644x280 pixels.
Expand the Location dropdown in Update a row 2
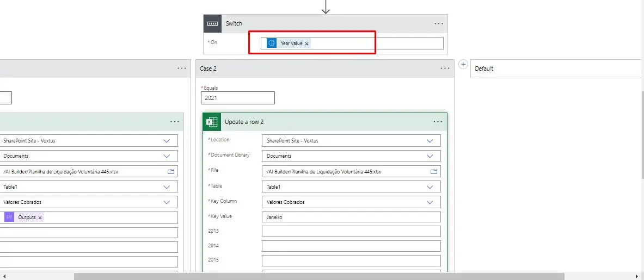(x=431, y=141)
